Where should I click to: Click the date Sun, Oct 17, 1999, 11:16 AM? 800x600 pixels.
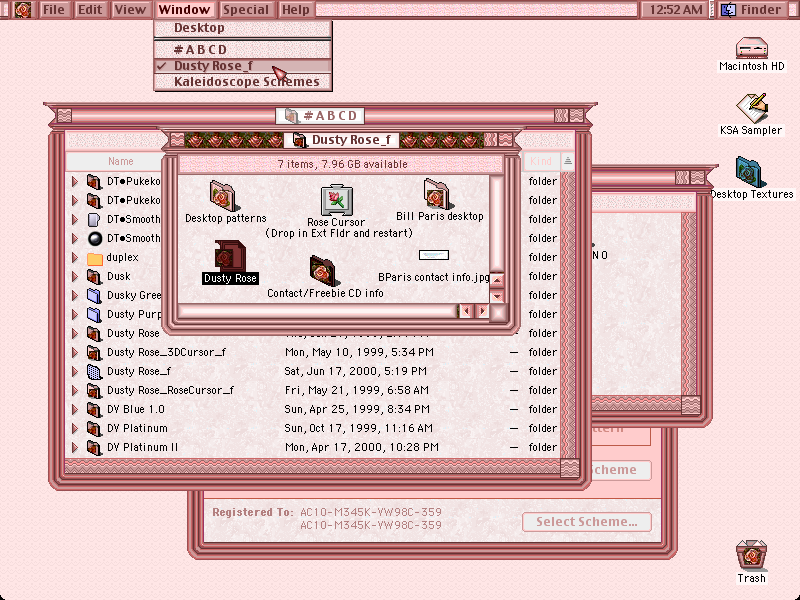pos(358,429)
